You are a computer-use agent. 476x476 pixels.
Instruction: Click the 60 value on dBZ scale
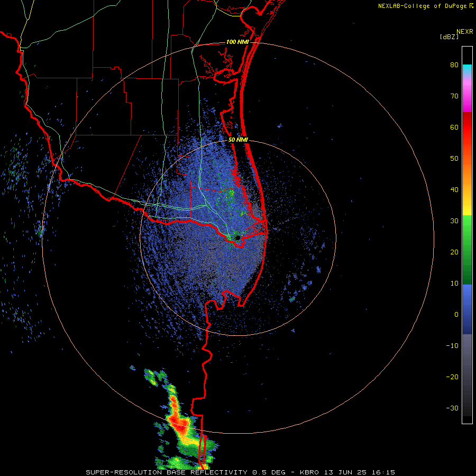click(454, 127)
